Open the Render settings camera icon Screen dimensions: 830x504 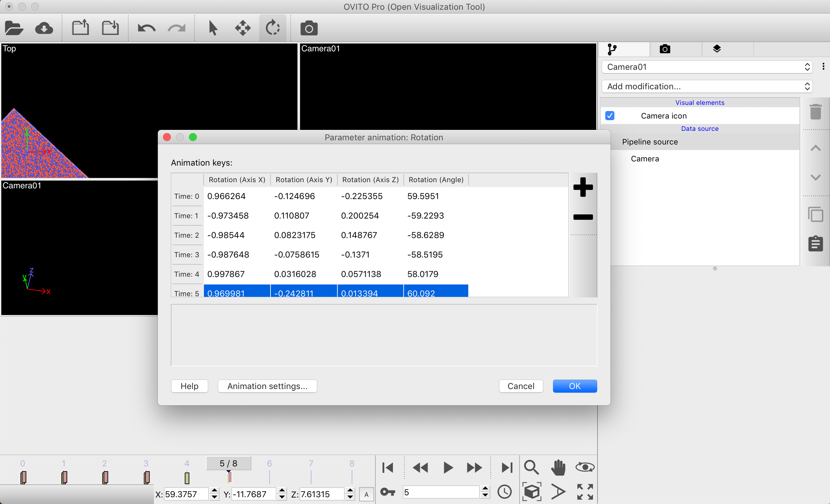pyautogui.click(x=664, y=49)
